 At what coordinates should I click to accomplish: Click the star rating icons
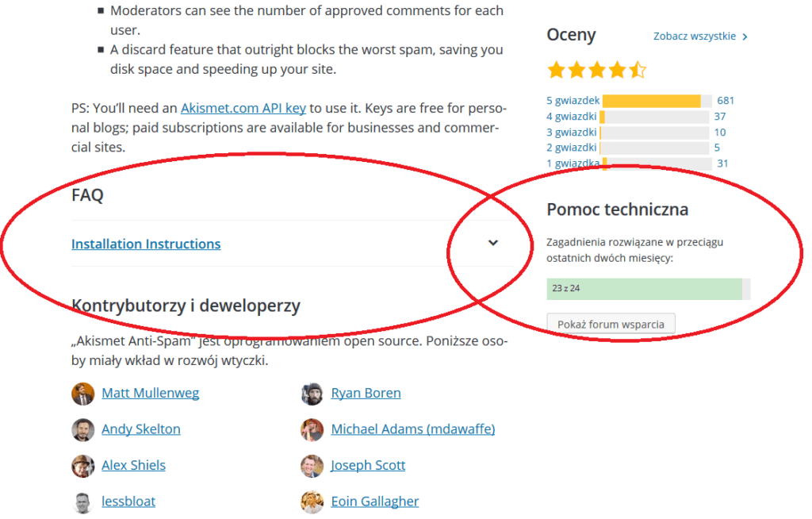point(597,70)
